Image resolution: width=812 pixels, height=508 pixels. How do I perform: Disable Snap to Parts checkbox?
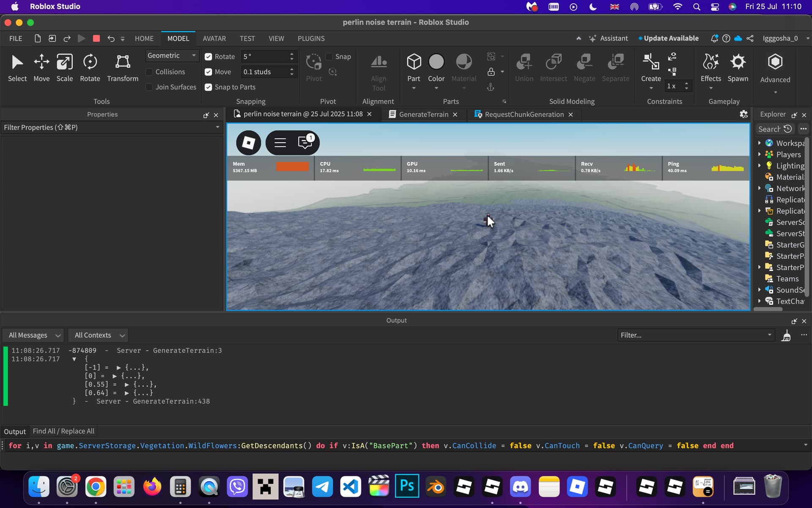point(208,87)
